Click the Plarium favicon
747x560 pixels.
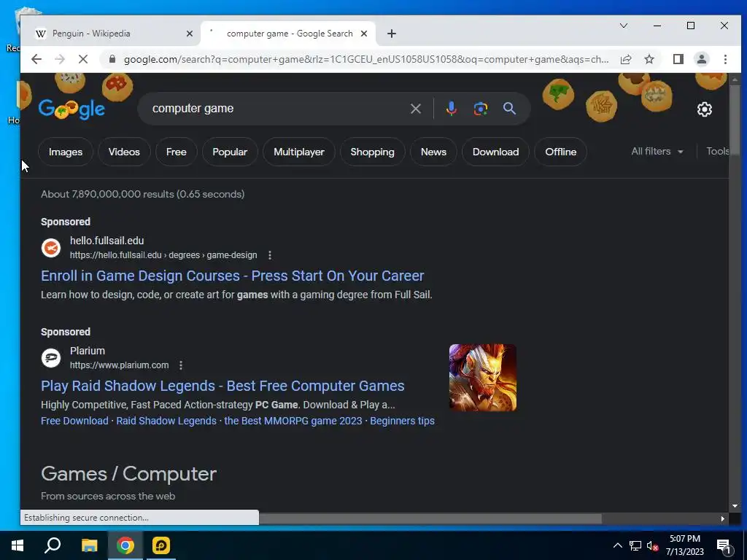click(51, 357)
